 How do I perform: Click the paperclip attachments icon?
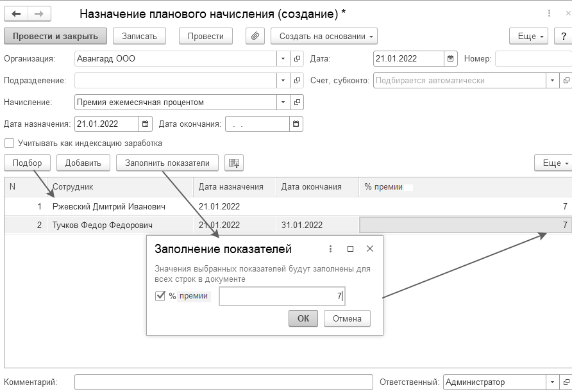tap(255, 36)
